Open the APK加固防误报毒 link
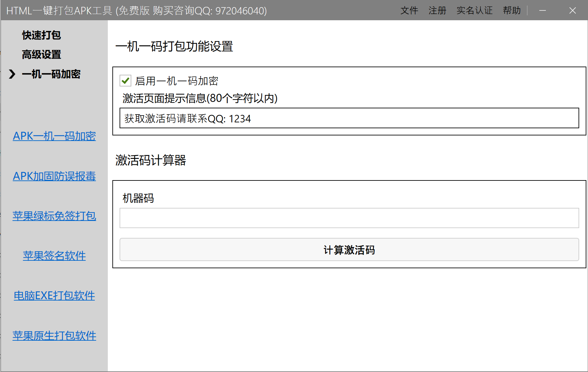The width and height of the screenshot is (588, 372). [54, 176]
